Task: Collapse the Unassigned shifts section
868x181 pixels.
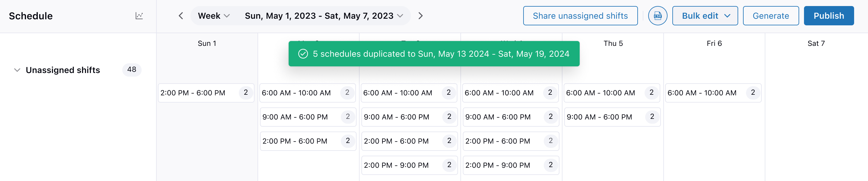Action: point(17,70)
